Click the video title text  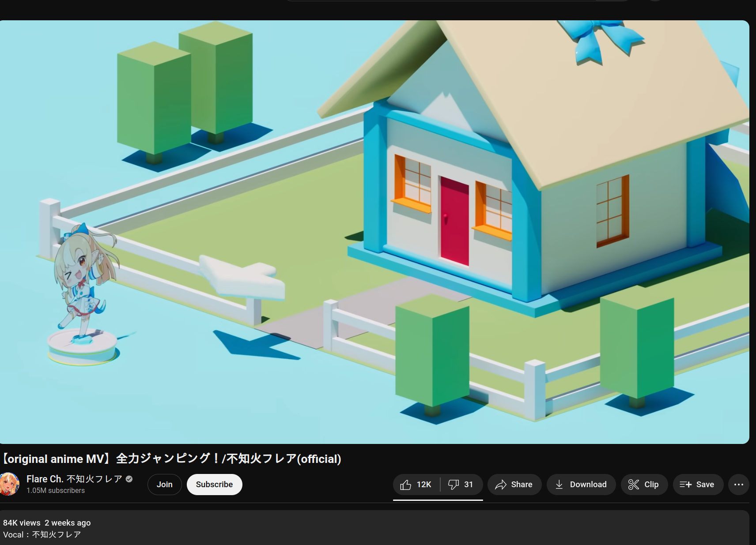pyautogui.click(x=171, y=459)
